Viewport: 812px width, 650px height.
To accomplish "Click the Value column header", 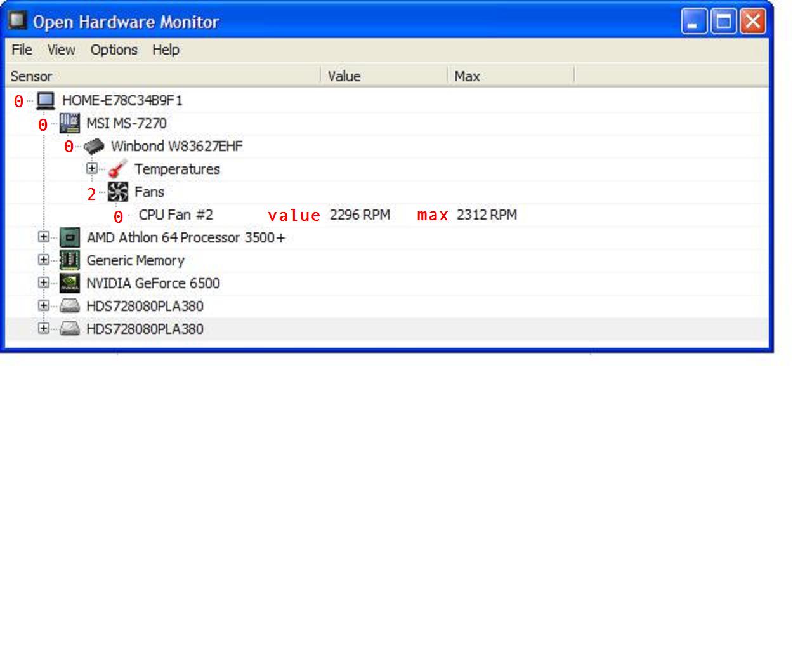I will tap(384, 76).
